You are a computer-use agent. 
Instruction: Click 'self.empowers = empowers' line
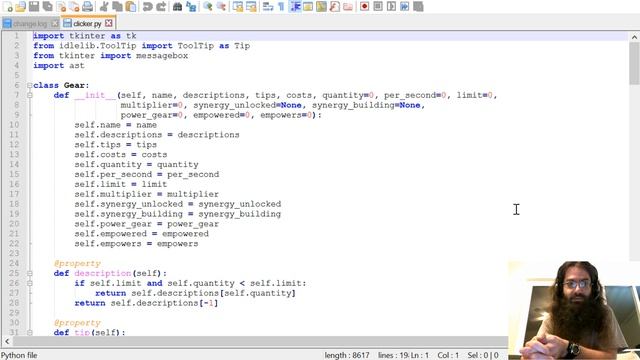(x=136, y=244)
